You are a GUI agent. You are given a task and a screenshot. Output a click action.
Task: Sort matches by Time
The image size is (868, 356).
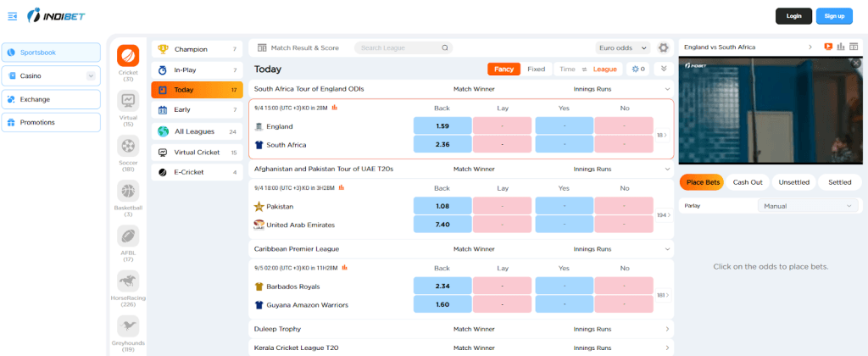(x=567, y=70)
